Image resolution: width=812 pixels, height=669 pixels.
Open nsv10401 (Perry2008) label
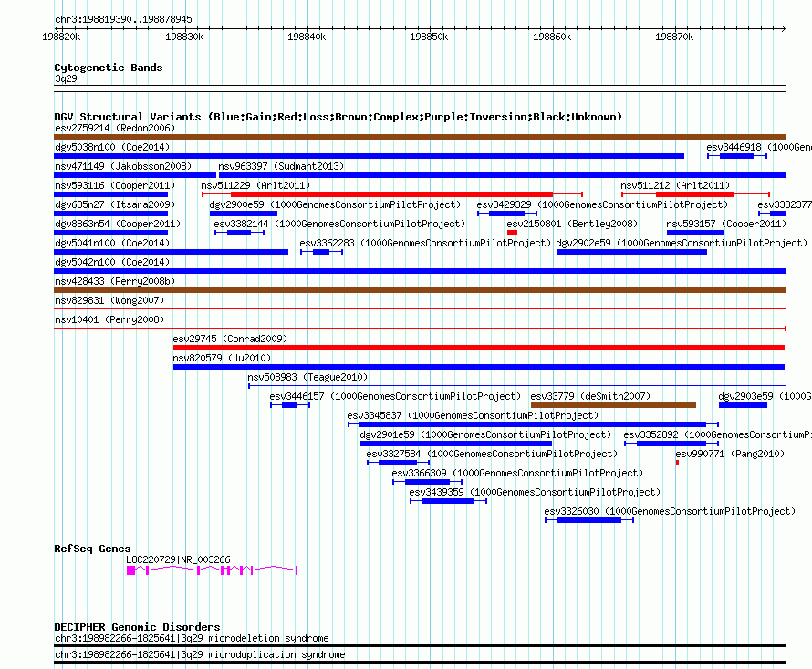point(109,319)
